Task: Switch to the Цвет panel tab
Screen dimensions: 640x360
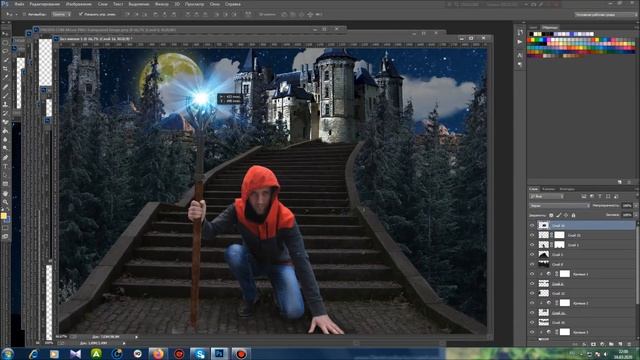Action: pos(533,27)
